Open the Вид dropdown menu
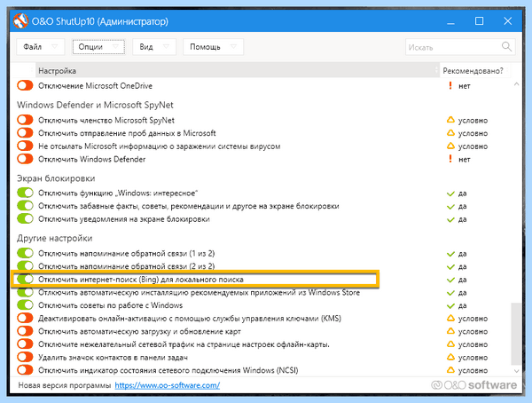Viewport: 532px width, 403px height. [x=154, y=46]
